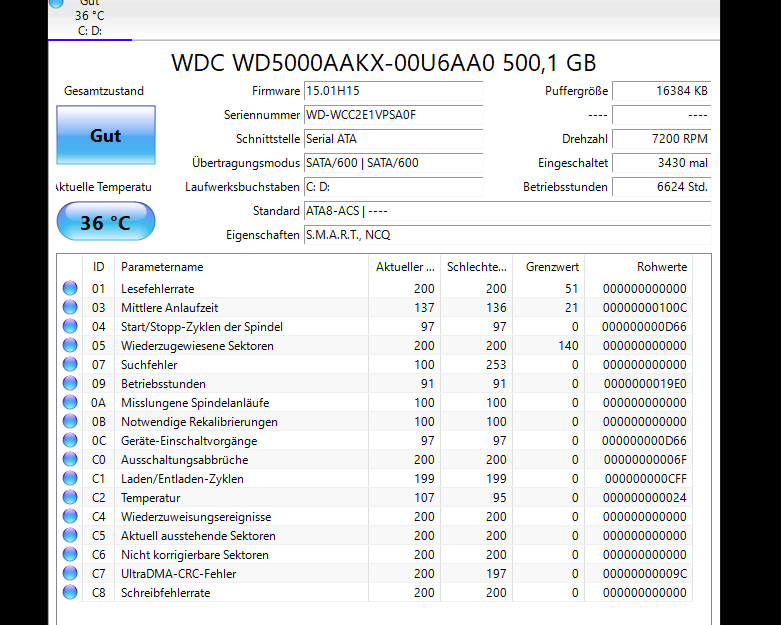Click raw value 00000000009C

(645, 574)
